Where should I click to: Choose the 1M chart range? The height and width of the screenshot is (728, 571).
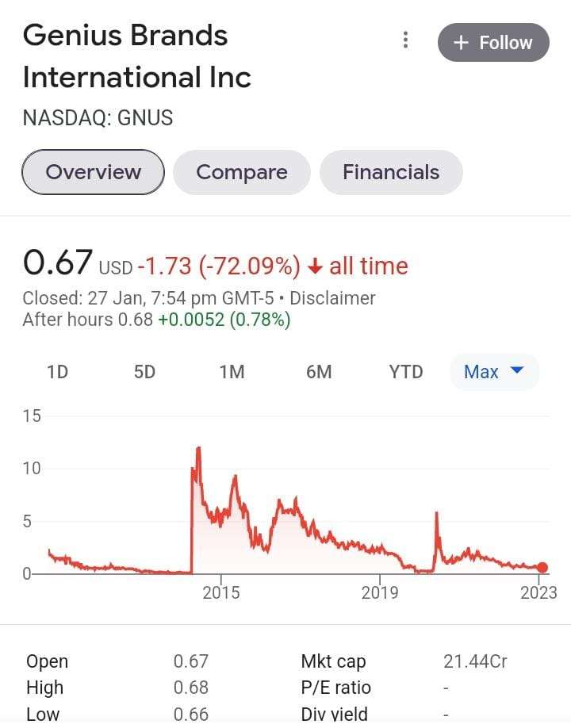tap(232, 372)
